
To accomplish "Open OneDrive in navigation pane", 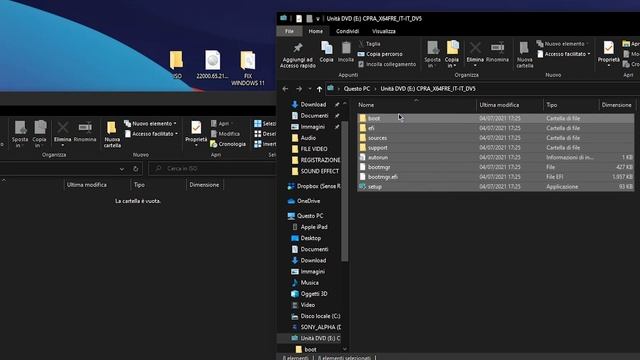I will click(308, 201).
